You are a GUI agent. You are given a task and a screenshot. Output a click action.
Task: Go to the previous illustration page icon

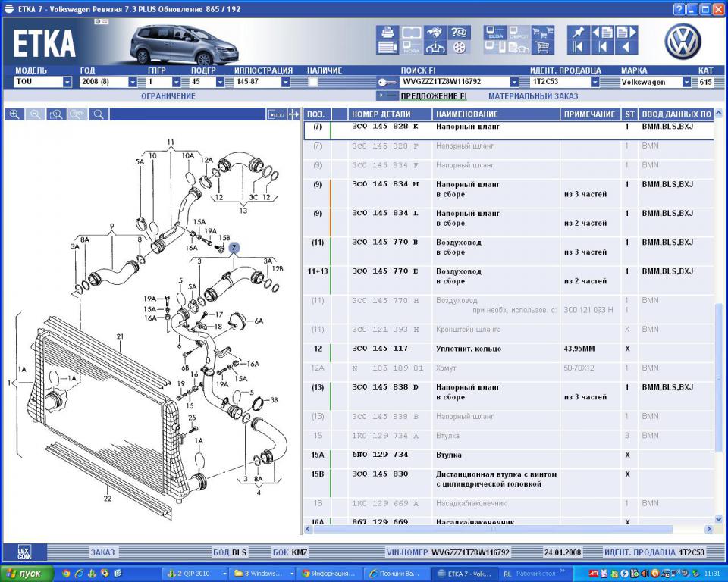tap(602, 33)
